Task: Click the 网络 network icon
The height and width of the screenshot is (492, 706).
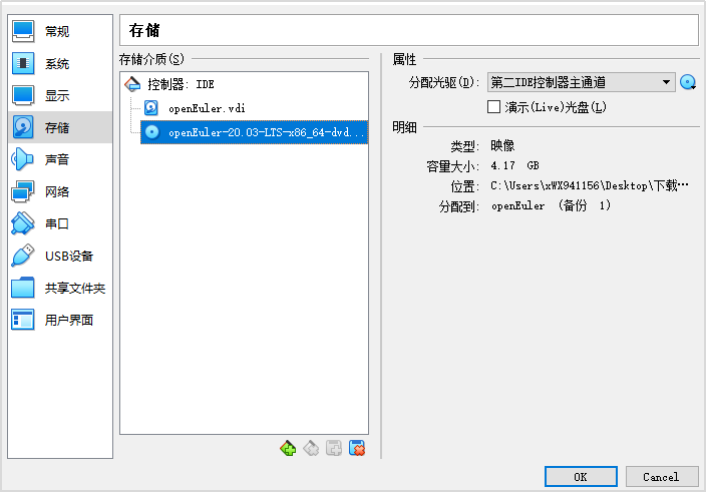Action: point(23,191)
